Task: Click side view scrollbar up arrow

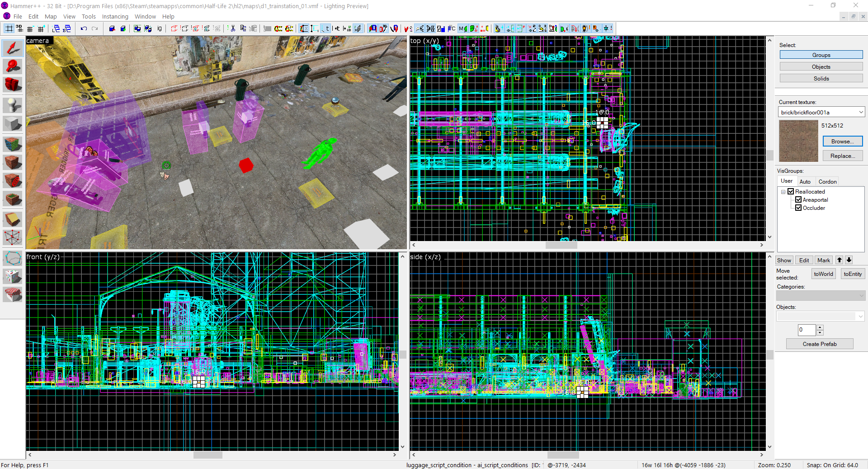Action: 769,256
